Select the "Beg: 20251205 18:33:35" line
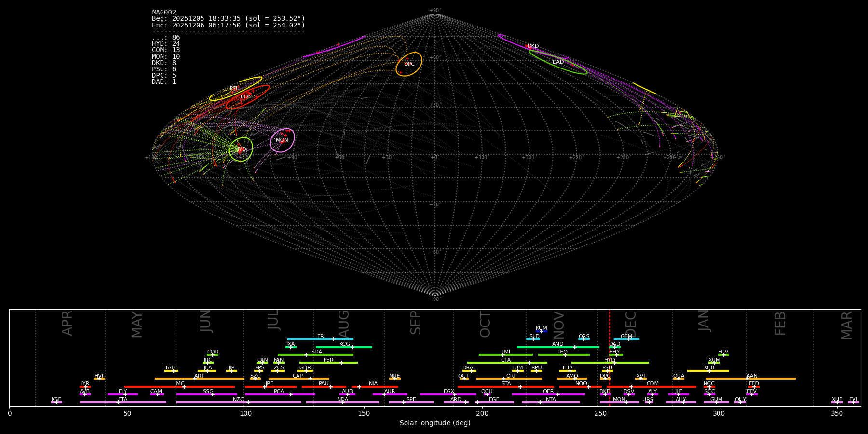Screen dimensions: 868x434 [x=229, y=19]
